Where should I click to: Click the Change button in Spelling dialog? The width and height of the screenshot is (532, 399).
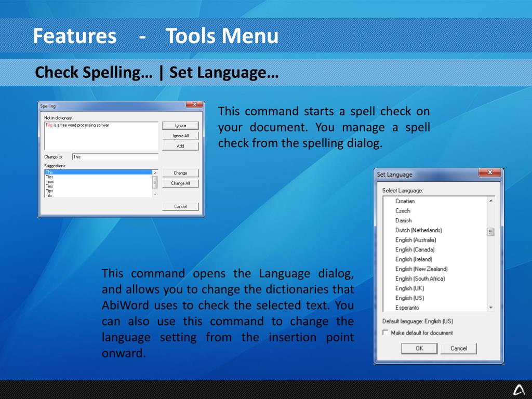(x=180, y=173)
